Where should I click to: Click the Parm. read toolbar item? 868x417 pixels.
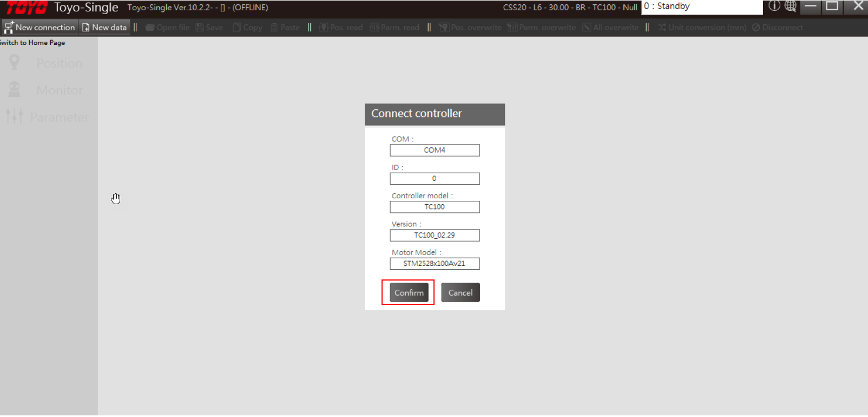pyautogui.click(x=394, y=27)
